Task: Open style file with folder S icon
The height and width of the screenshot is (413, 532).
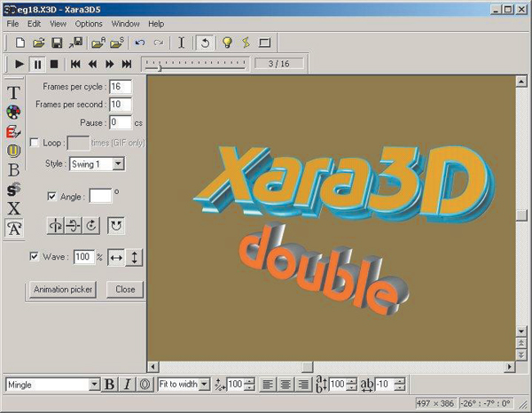Action: [x=117, y=43]
